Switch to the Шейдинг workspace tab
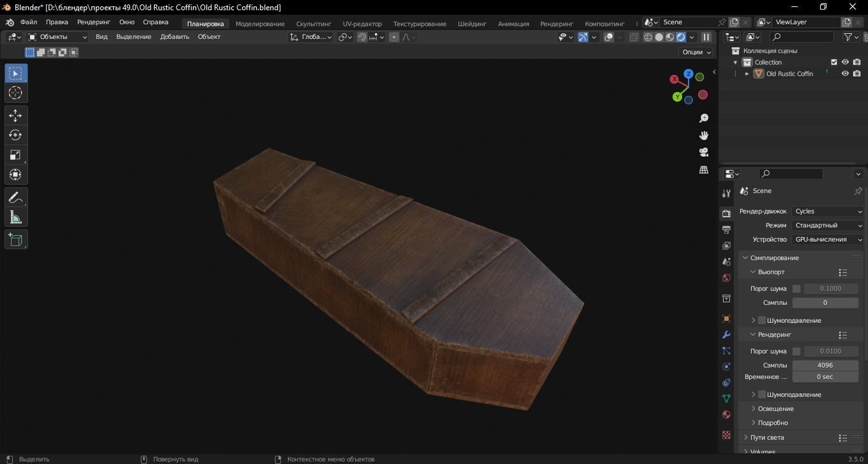Image resolution: width=868 pixels, height=464 pixels. [472, 24]
